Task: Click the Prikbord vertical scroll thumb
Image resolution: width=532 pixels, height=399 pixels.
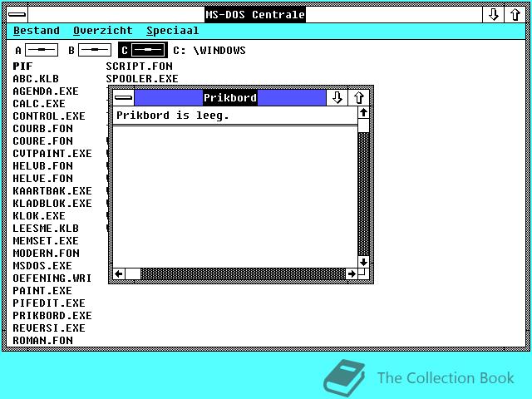Action: point(363,126)
